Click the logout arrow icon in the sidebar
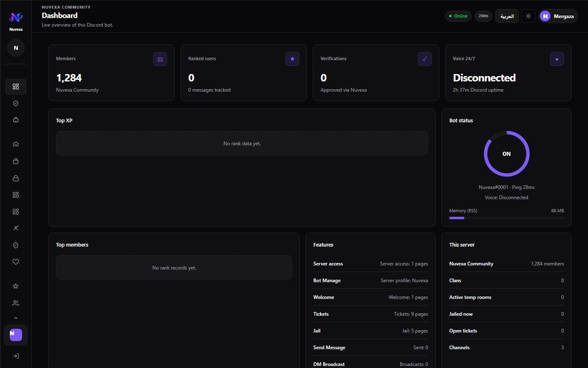 pos(16,356)
